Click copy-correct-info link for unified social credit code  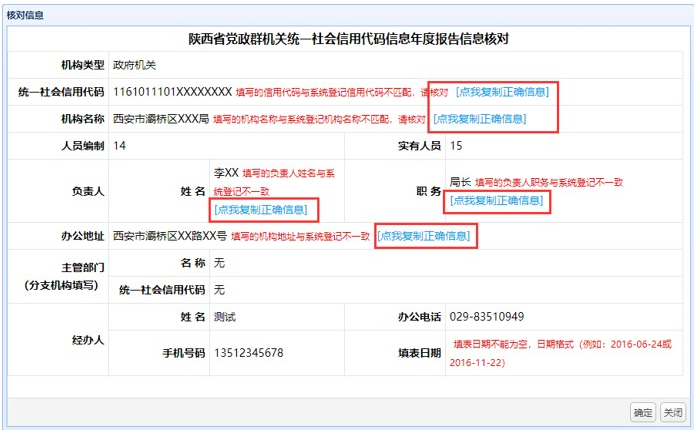coord(501,92)
